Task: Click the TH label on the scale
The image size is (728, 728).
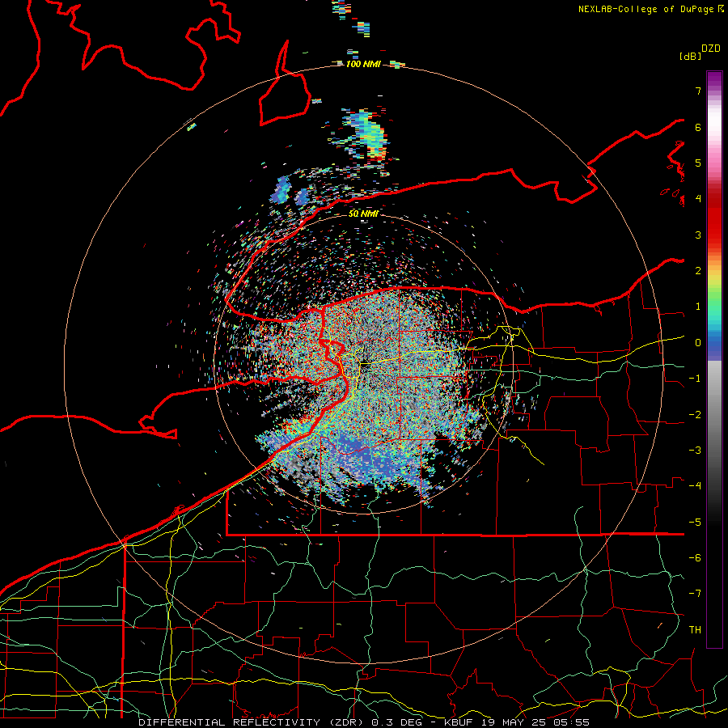Action: coord(695,630)
